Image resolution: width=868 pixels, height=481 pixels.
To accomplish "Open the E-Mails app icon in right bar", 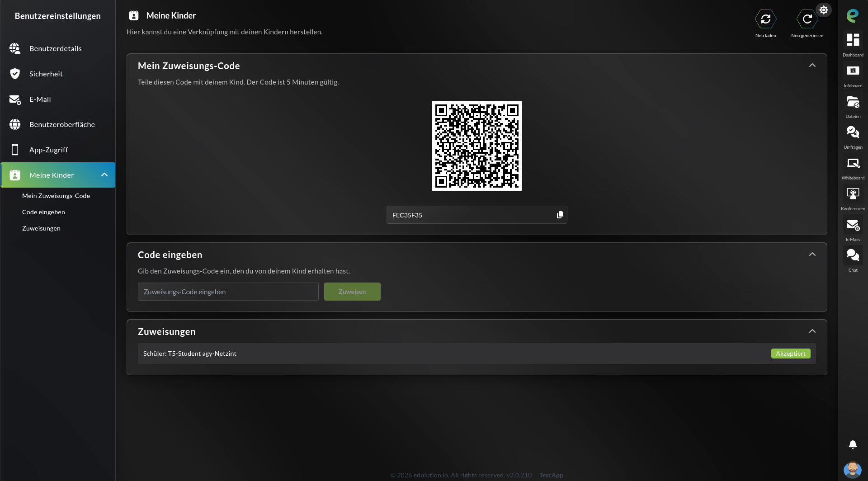I will tap(853, 225).
